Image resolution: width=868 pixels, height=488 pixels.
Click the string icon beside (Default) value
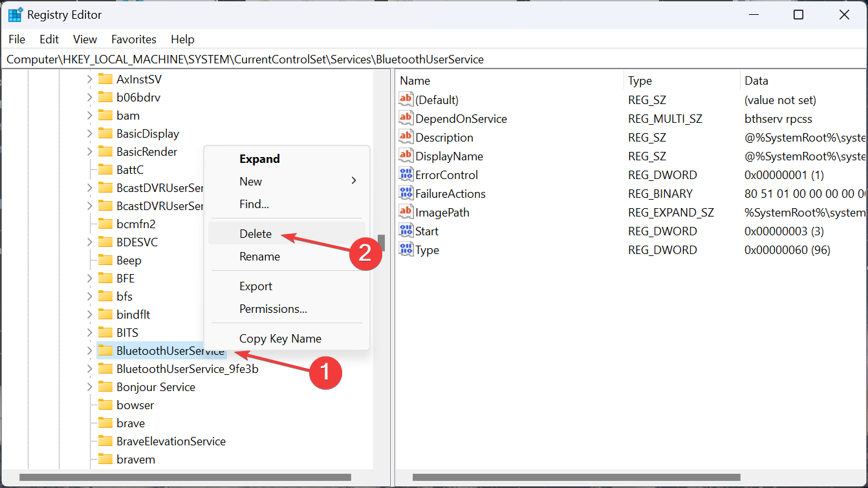(406, 100)
